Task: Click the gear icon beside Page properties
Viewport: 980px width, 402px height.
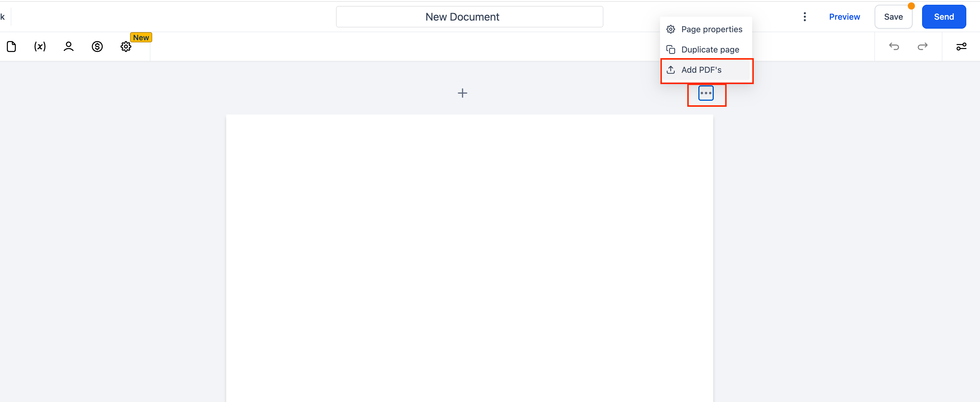Action: click(671, 29)
